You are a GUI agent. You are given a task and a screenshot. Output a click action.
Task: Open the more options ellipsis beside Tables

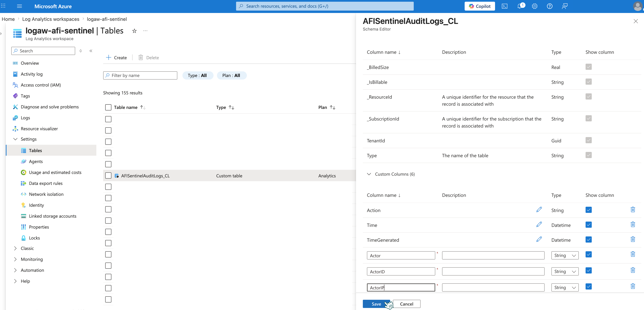pyautogui.click(x=145, y=31)
